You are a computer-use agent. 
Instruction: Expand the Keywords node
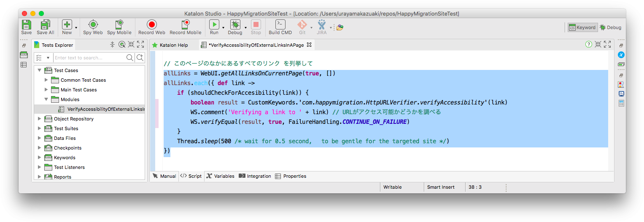point(40,158)
